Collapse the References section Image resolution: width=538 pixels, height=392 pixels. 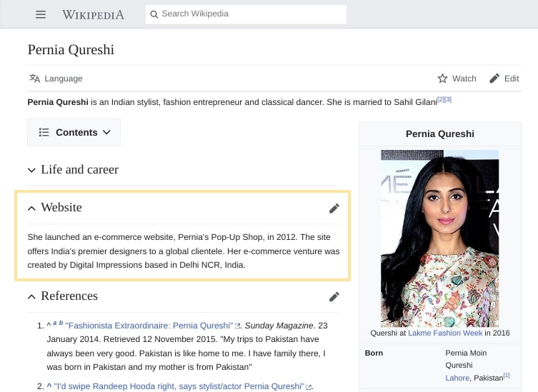tap(31, 296)
